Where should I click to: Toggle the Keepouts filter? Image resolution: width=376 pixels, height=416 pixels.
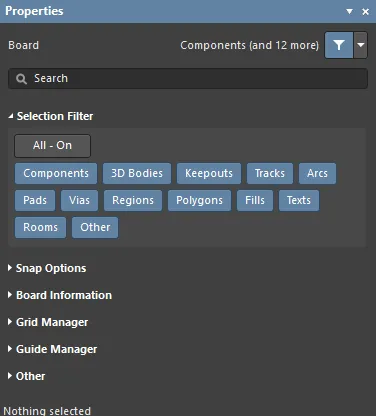click(209, 173)
